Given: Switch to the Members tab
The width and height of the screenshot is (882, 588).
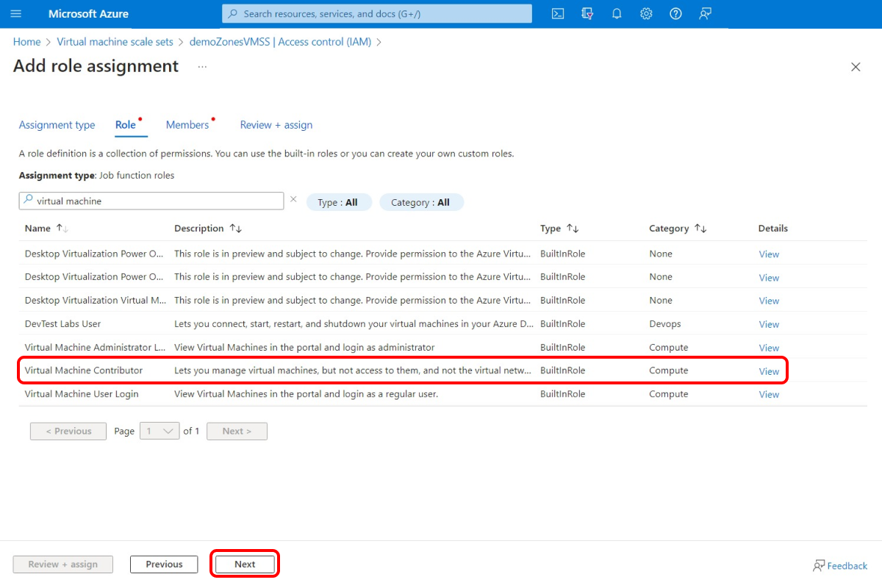Looking at the screenshot, I should (188, 125).
